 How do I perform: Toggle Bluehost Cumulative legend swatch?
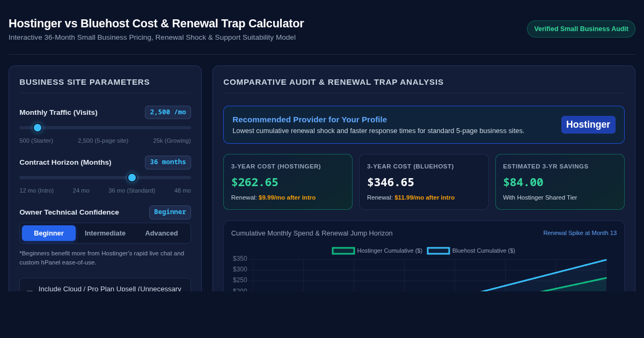click(x=438, y=251)
